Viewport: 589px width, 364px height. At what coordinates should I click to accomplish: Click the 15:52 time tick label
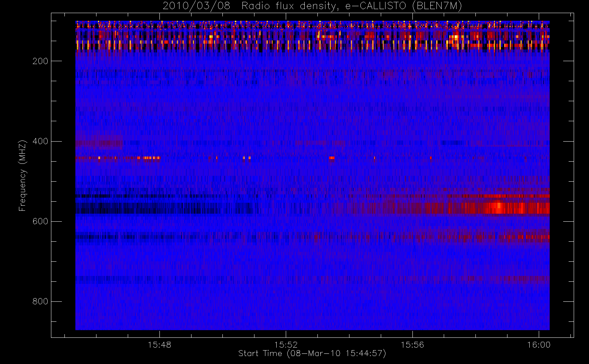286,345
